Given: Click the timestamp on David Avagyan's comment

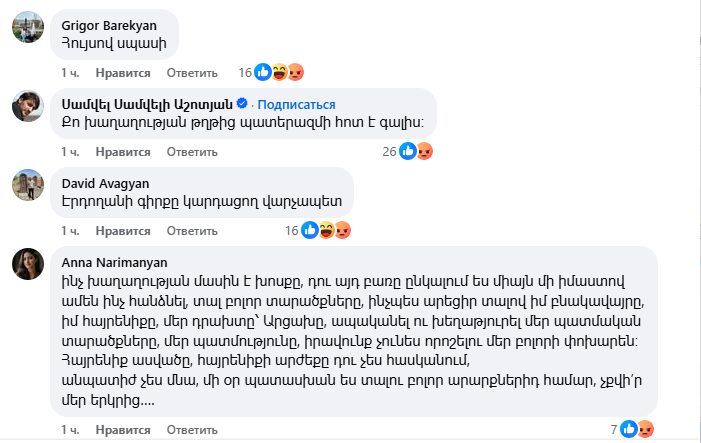Looking at the screenshot, I should click(69, 231).
